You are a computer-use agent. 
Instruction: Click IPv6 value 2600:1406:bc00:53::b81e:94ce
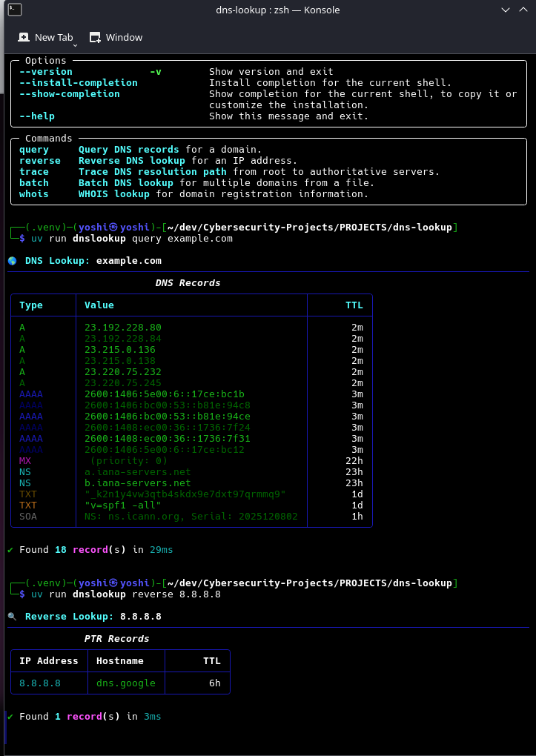pos(167,416)
